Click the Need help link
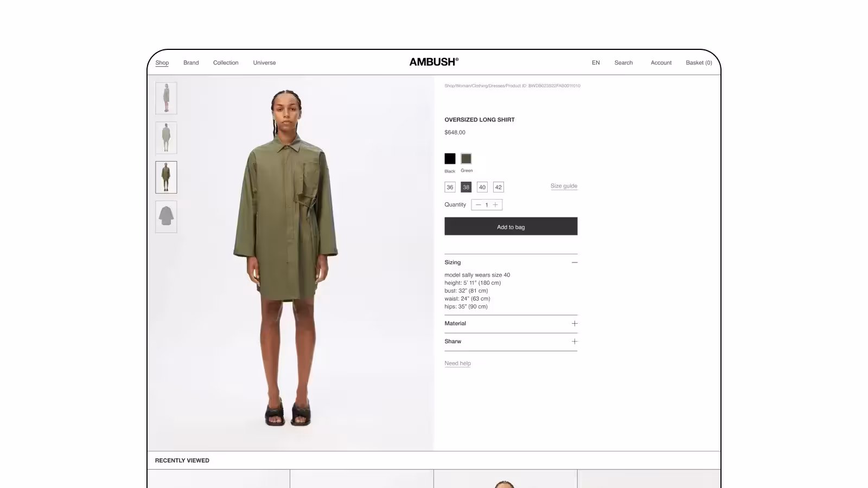 457,363
